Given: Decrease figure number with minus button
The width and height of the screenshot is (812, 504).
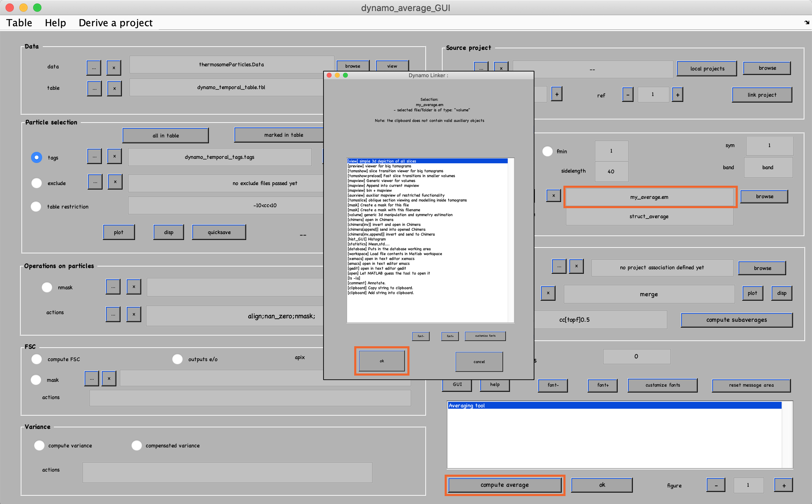Looking at the screenshot, I should pyautogui.click(x=716, y=485).
